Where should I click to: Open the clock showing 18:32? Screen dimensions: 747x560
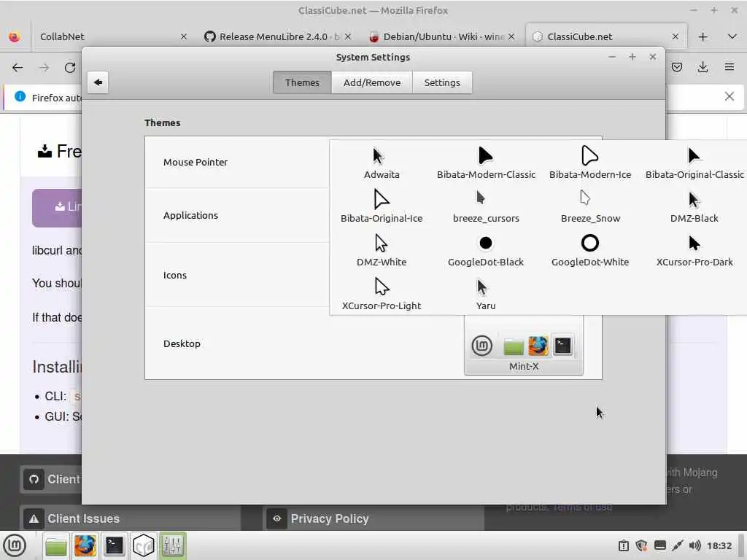(719, 545)
